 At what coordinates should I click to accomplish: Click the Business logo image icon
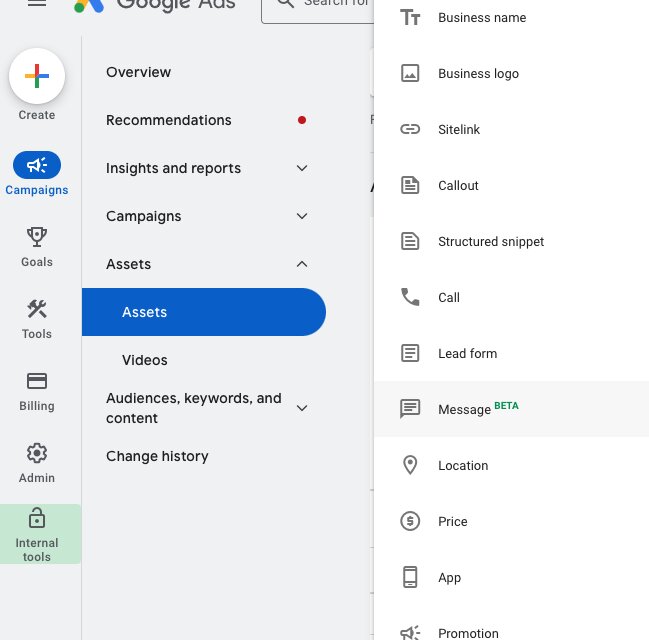point(410,73)
